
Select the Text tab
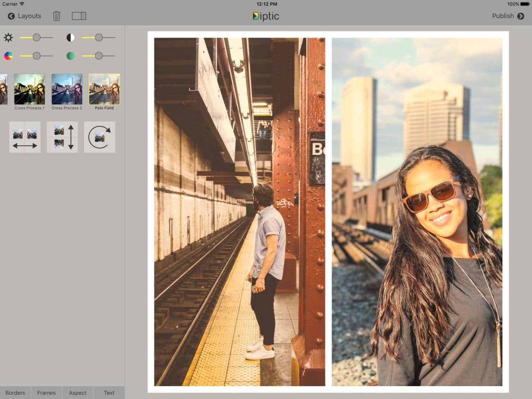point(109,393)
